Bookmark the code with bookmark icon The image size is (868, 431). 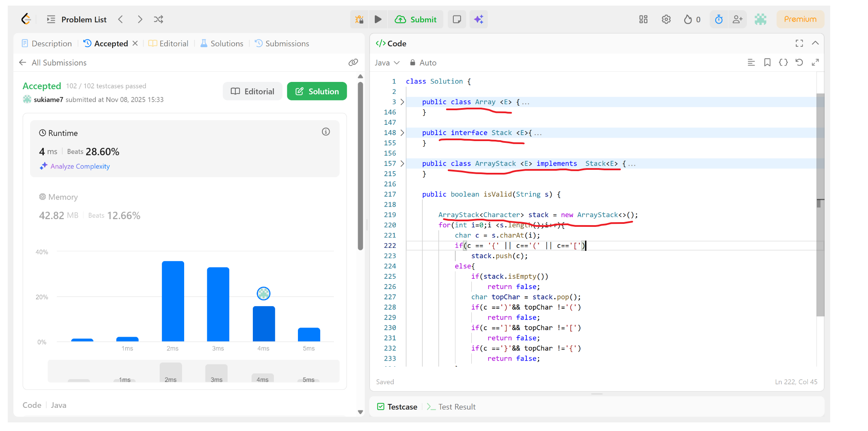767,63
